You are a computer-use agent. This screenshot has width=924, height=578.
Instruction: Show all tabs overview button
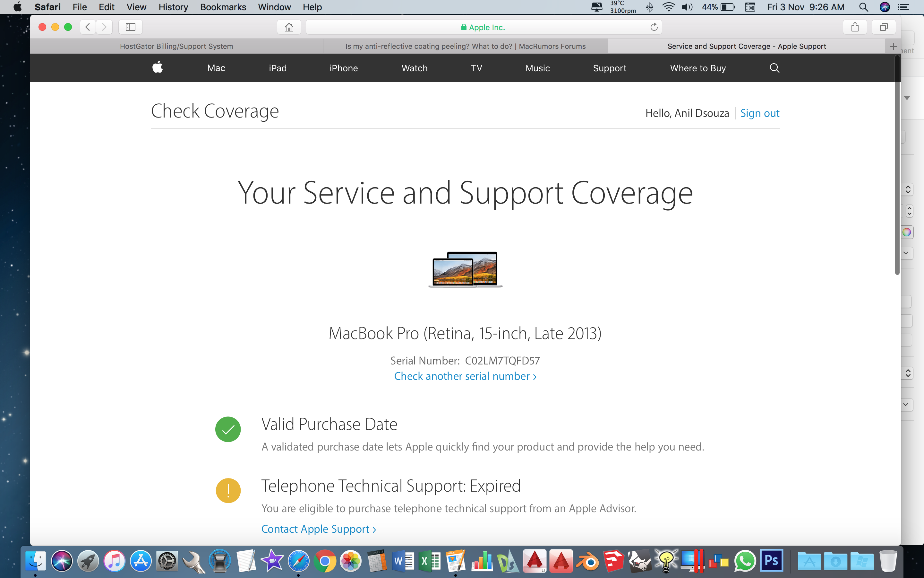point(884,27)
